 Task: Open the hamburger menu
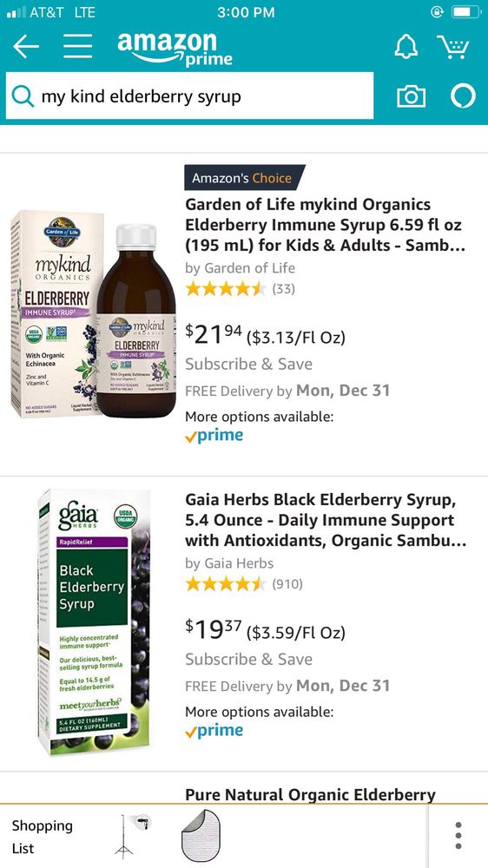coord(77,47)
